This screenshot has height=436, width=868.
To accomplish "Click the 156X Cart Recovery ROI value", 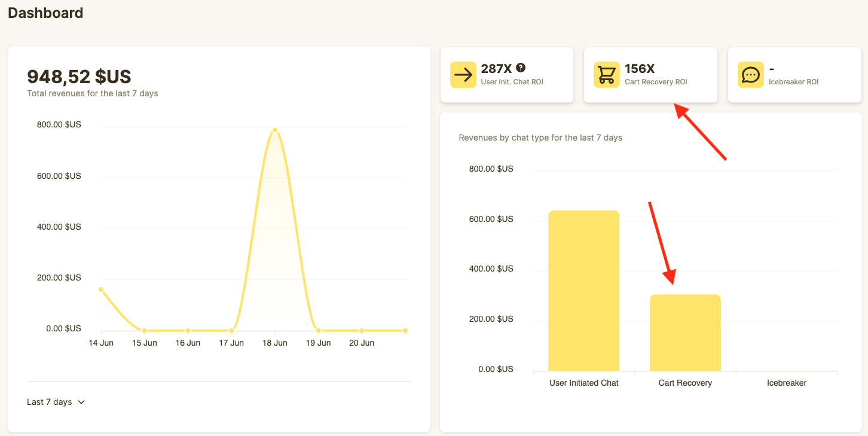I will (x=640, y=69).
